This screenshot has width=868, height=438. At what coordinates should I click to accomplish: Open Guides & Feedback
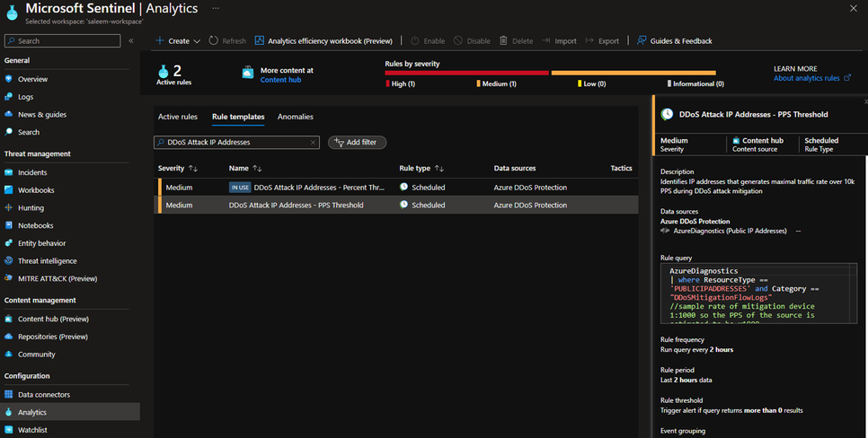click(x=674, y=41)
